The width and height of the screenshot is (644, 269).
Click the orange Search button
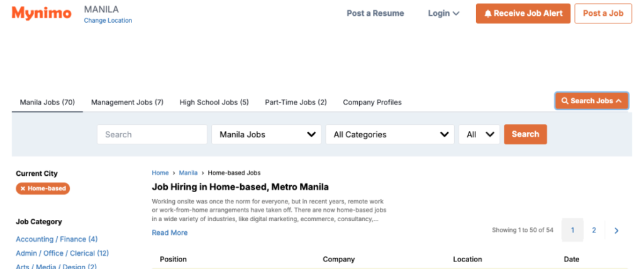click(525, 134)
